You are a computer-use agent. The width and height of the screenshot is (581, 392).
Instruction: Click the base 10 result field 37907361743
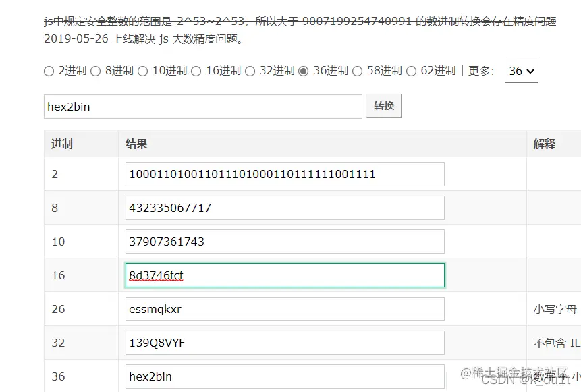(285, 242)
